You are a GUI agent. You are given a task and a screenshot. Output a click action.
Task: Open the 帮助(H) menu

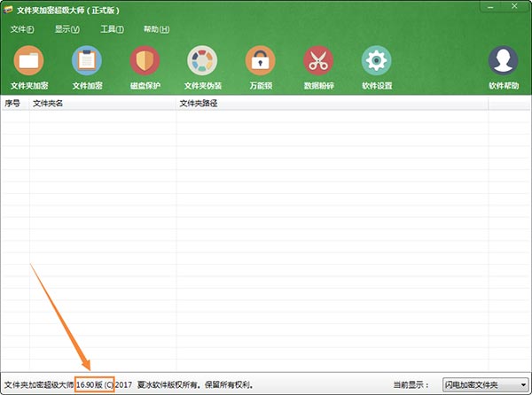[x=157, y=29]
